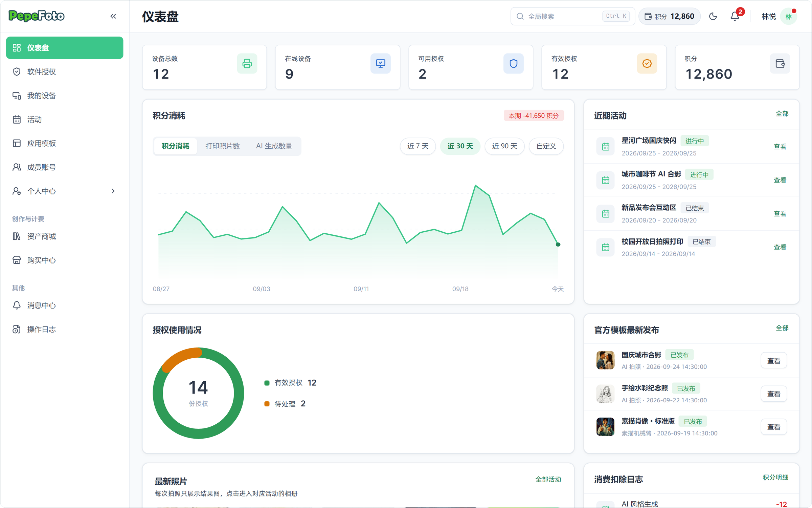Screen dimensions: 812x508
Task: Click 查看 for 城市咖啡节 AI 合影
Action: click(x=780, y=180)
